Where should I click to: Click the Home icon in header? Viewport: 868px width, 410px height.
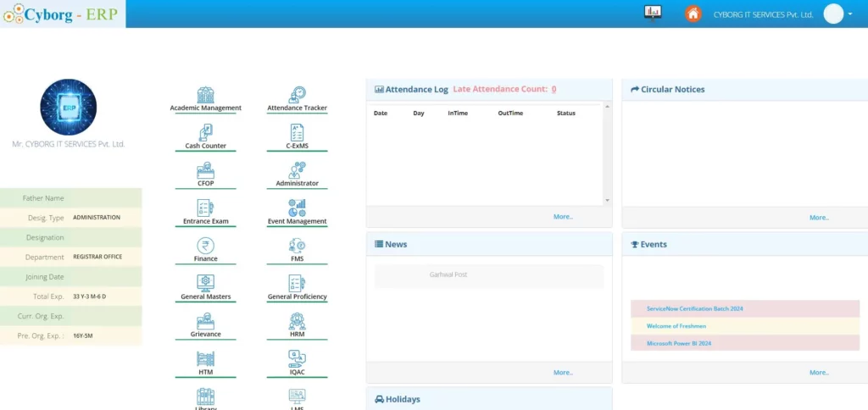click(x=693, y=14)
